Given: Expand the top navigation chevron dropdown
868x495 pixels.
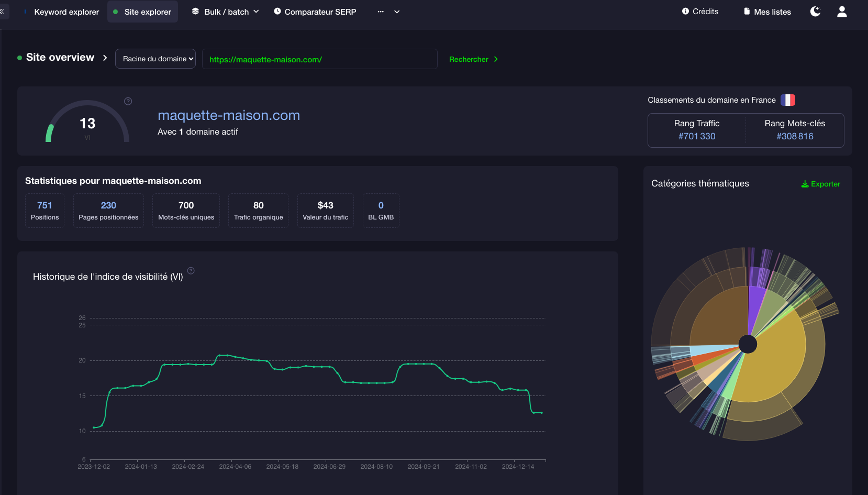Looking at the screenshot, I should (x=397, y=12).
